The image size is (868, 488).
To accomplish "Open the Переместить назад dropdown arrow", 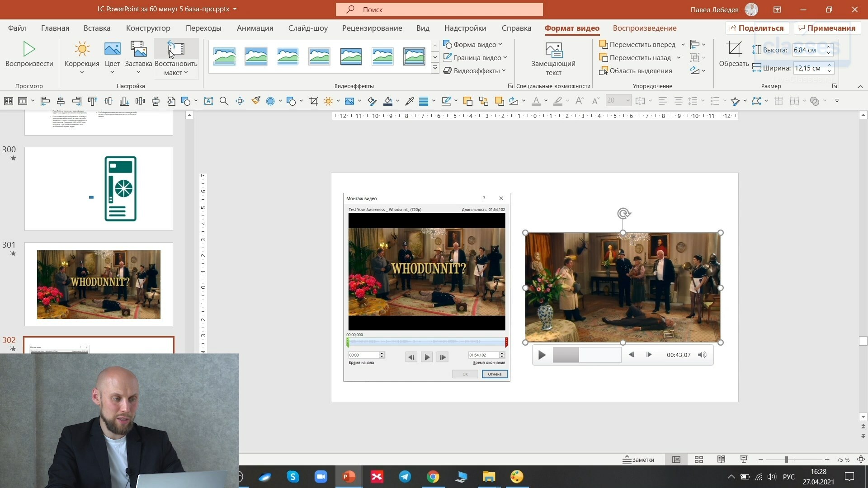I will pyautogui.click(x=679, y=57).
